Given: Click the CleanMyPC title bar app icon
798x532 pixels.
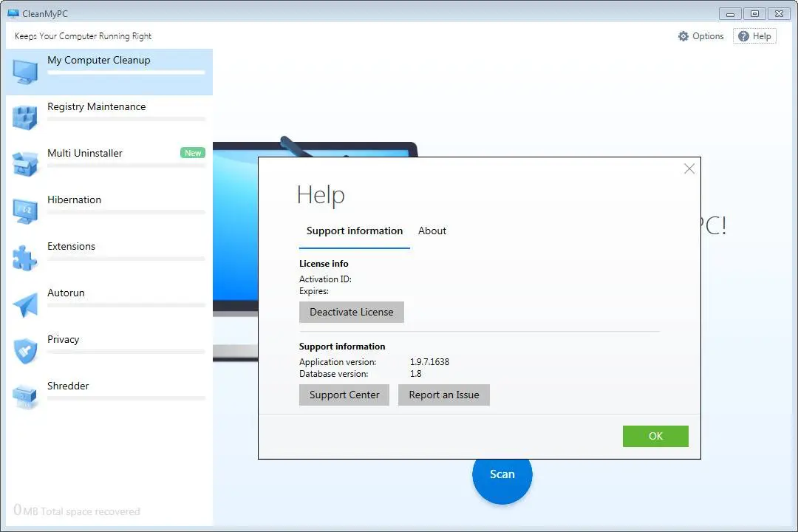Looking at the screenshot, I should pos(13,14).
